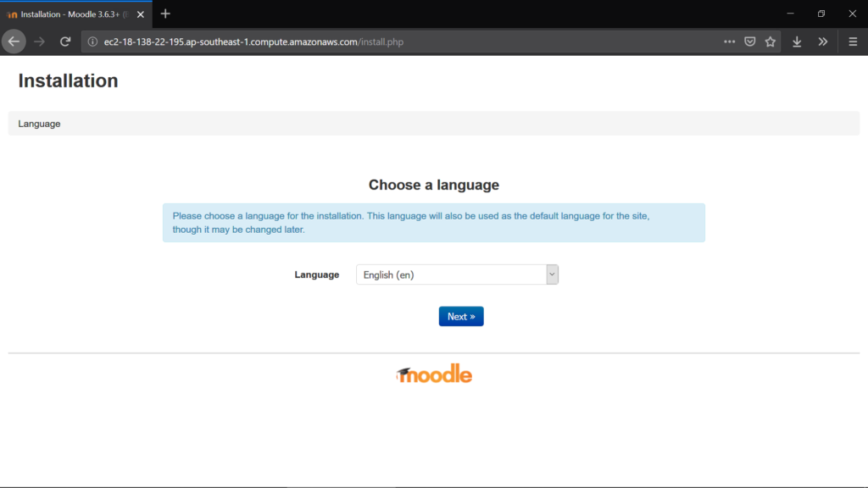Open a new tab with the plus button

coord(165,14)
